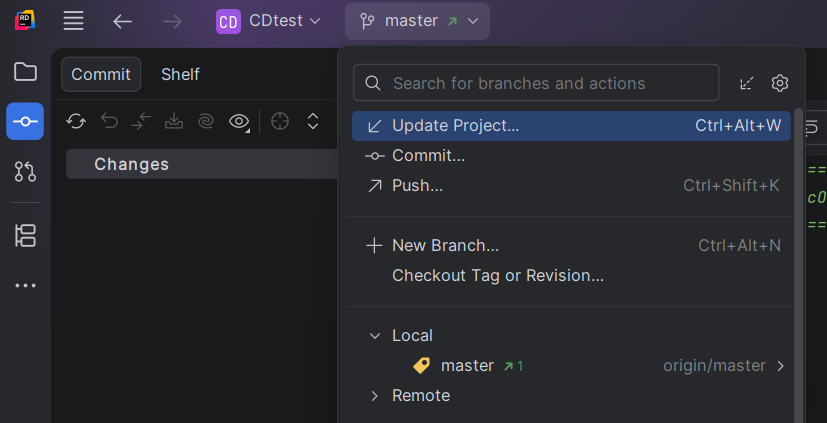Screen dimensions: 827x423
Task: Select the Changes node in tree
Action: (x=201, y=164)
